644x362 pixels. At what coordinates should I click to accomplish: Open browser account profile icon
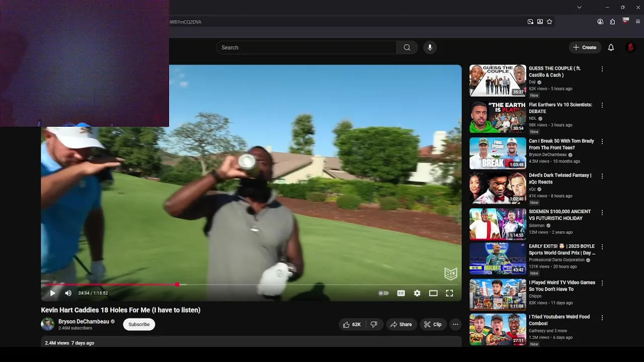(600, 22)
